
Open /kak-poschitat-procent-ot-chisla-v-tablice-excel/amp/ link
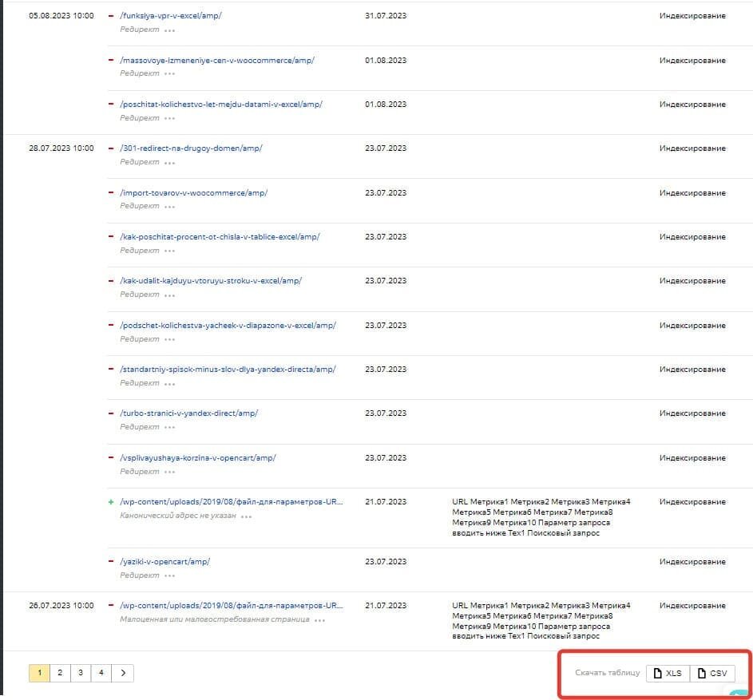[220, 237]
